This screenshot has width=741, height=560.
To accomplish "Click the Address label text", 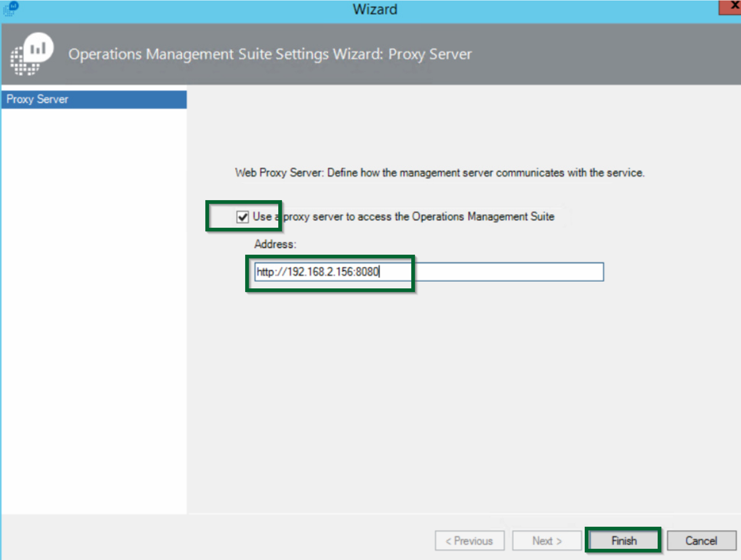I will [x=275, y=244].
